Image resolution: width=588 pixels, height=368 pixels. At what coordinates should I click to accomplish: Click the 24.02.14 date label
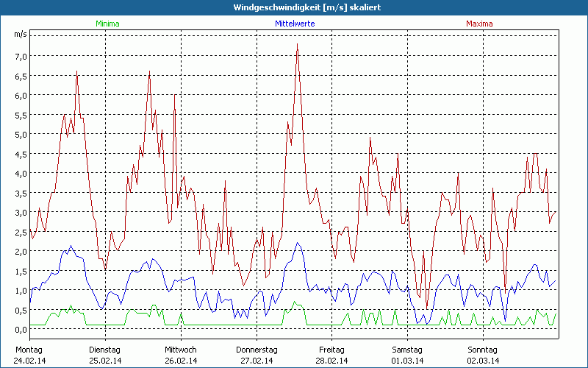tap(29, 361)
